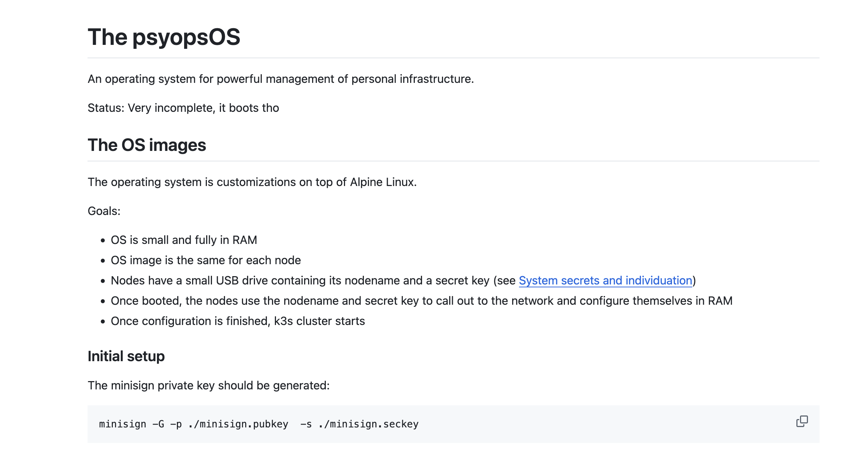Image resolution: width=868 pixels, height=456 pixels.
Task: Select the bullet saying OS image is same
Action: click(206, 260)
